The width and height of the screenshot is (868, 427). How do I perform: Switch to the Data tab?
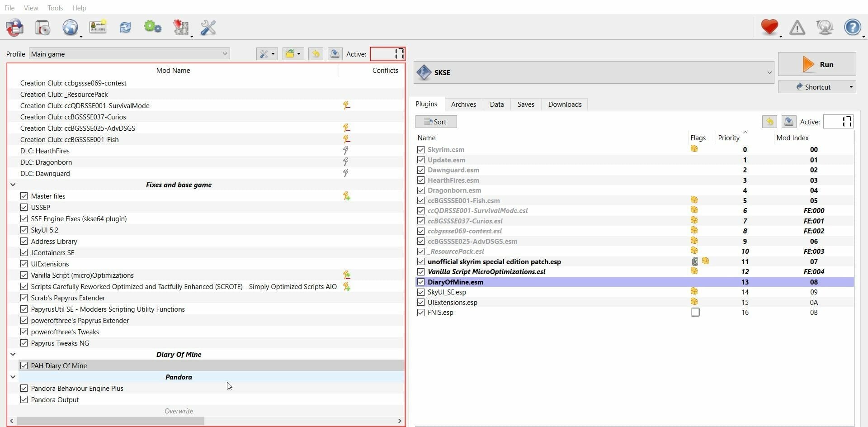[x=496, y=104]
